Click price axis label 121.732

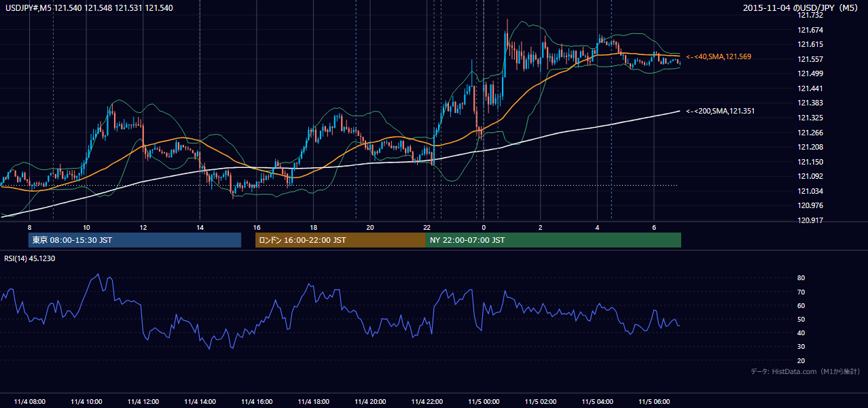pos(810,15)
